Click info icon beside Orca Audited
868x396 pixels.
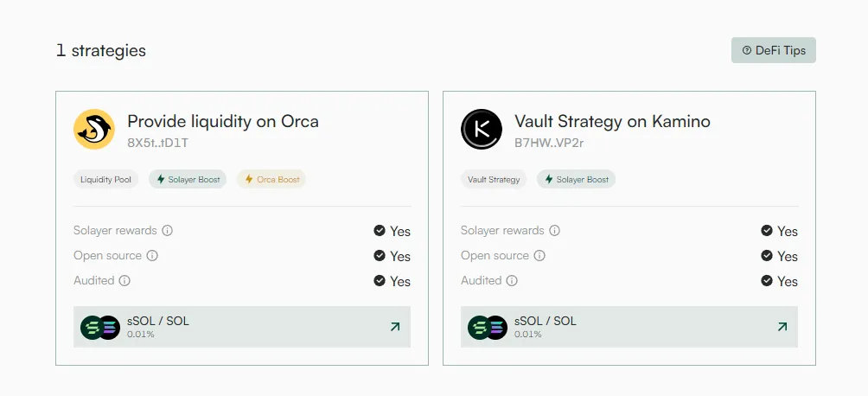pyautogui.click(x=124, y=281)
